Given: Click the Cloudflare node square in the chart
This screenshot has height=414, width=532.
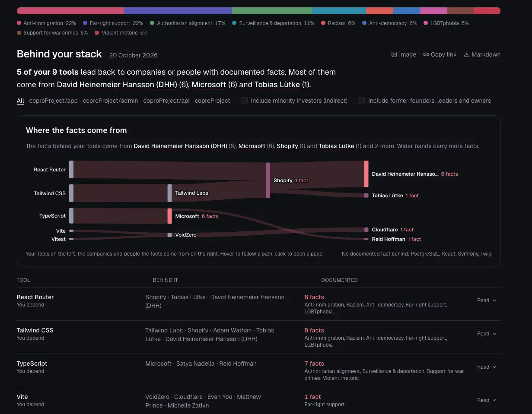Looking at the screenshot, I should (x=366, y=230).
